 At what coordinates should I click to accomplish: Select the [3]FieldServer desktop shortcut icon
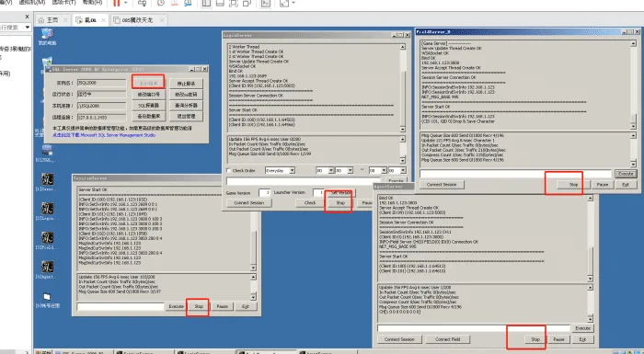pos(47,240)
